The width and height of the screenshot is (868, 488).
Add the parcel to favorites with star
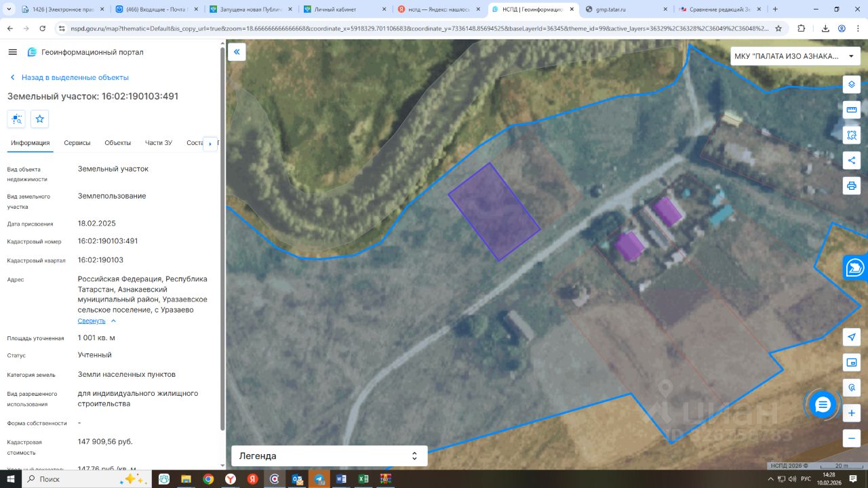pos(40,119)
